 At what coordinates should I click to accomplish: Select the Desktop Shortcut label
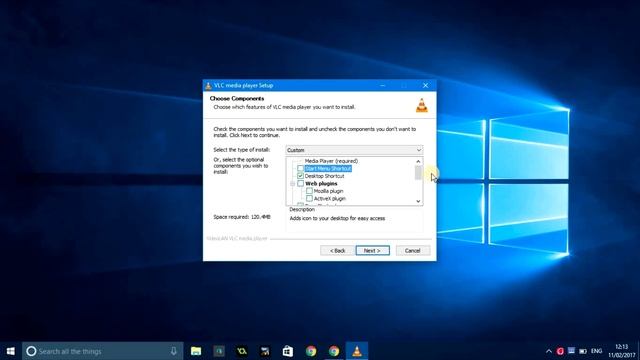[x=324, y=176]
